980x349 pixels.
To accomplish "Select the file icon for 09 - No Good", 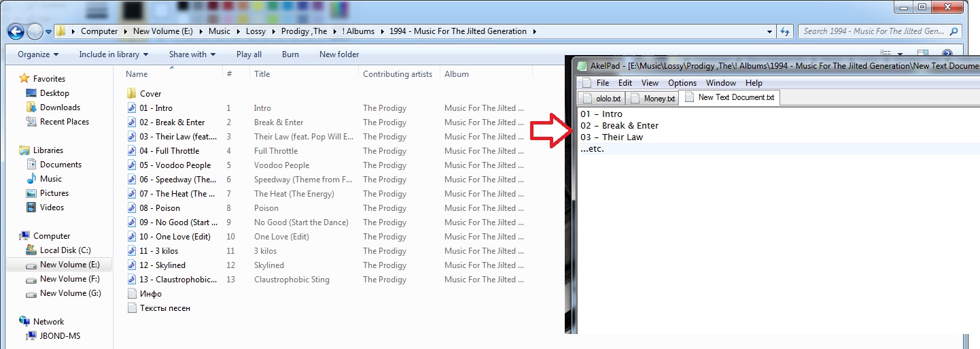I will point(132,222).
